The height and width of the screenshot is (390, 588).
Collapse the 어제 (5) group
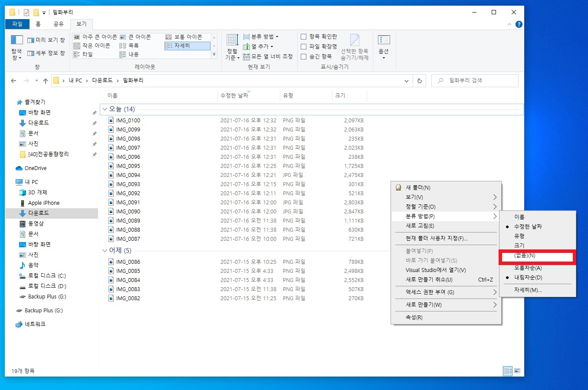pyautogui.click(x=105, y=250)
